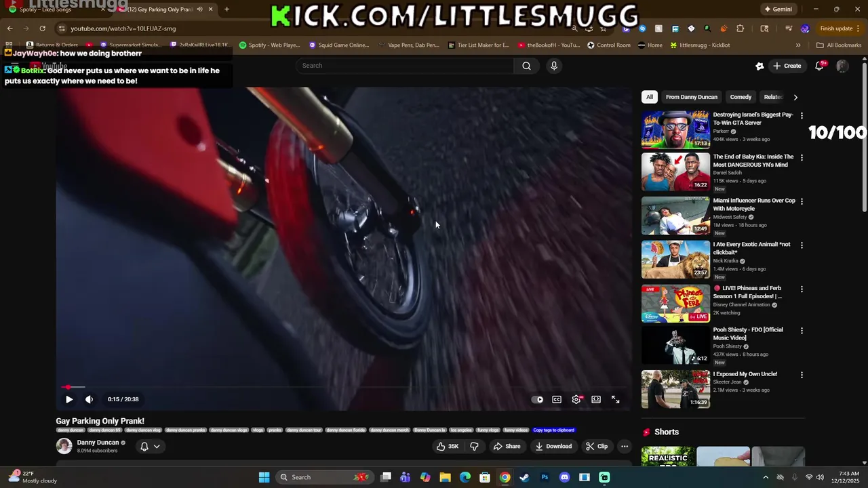
Task: Open options for the I Ate Every Exotic Animal video
Action: click(x=802, y=245)
